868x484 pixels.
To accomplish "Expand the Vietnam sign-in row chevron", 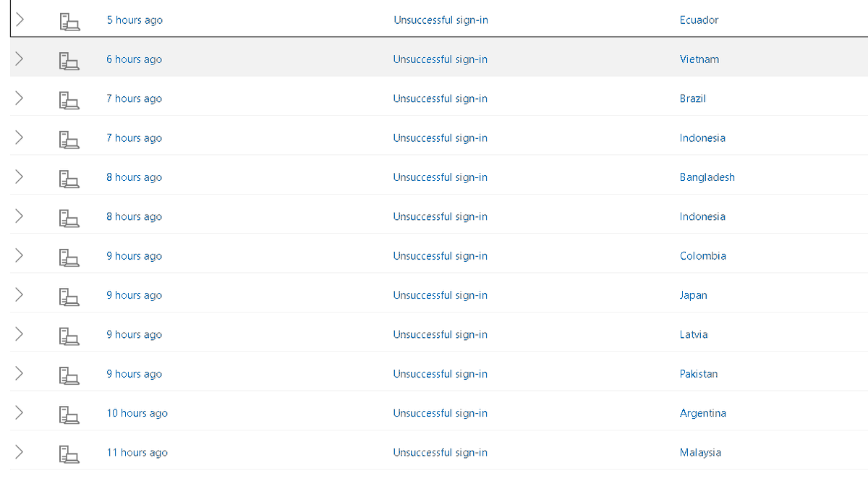I will (x=20, y=59).
